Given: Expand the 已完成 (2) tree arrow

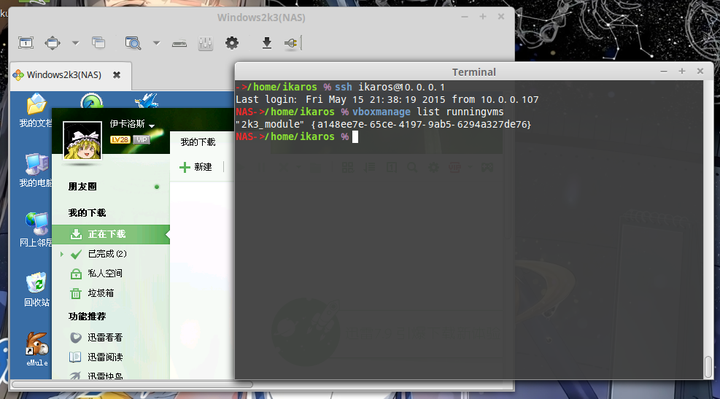Looking at the screenshot, I should 62,254.
